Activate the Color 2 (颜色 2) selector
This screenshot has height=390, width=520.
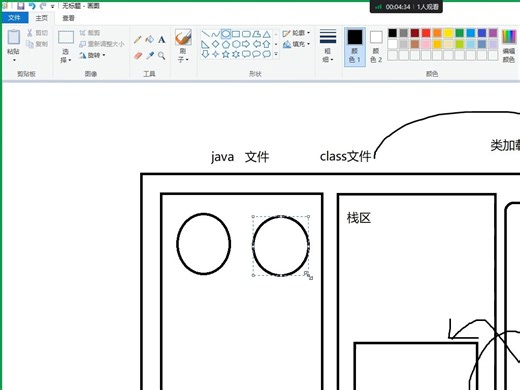(x=376, y=47)
